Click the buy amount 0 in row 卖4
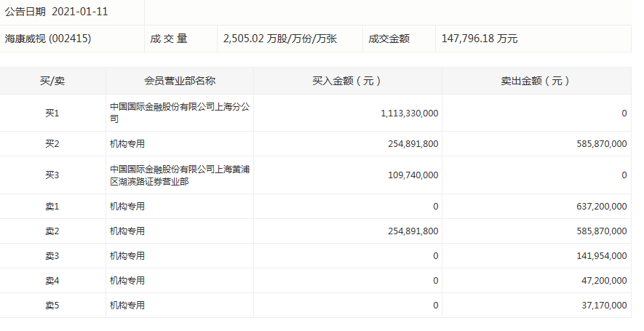Screen dimensions: 644x331 (x=435, y=281)
